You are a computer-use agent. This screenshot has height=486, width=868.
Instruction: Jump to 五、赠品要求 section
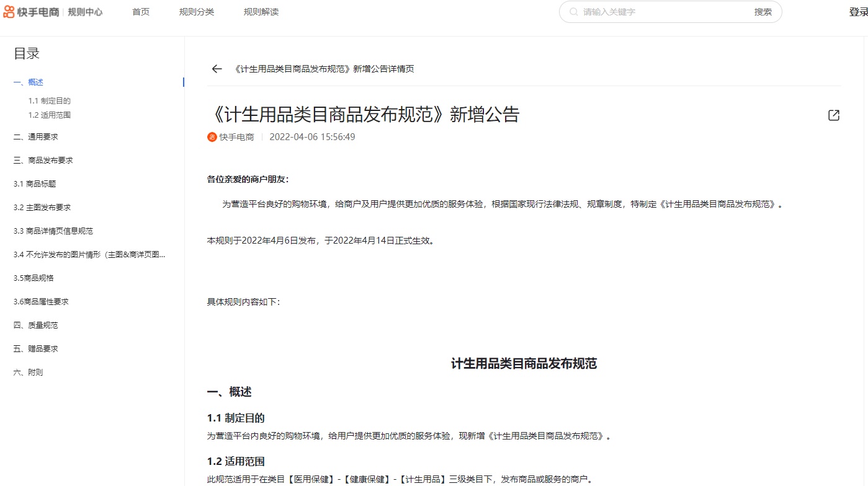tap(36, 349)
